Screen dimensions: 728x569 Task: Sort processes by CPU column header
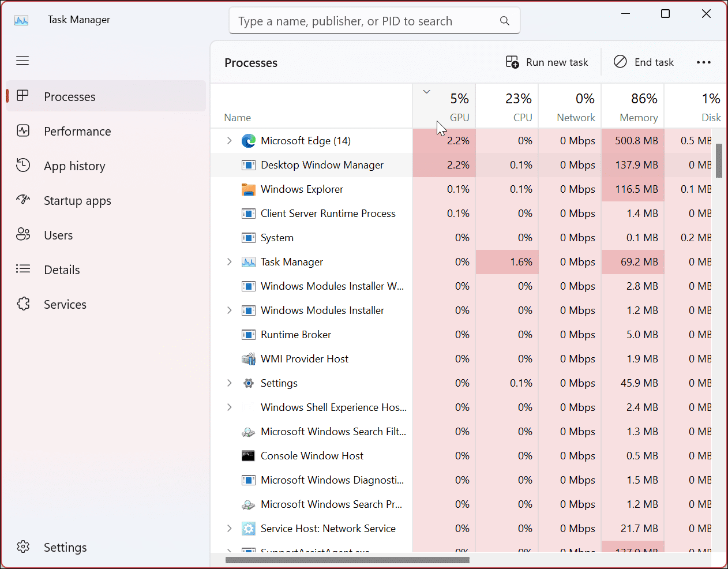[x=507, y=106]
